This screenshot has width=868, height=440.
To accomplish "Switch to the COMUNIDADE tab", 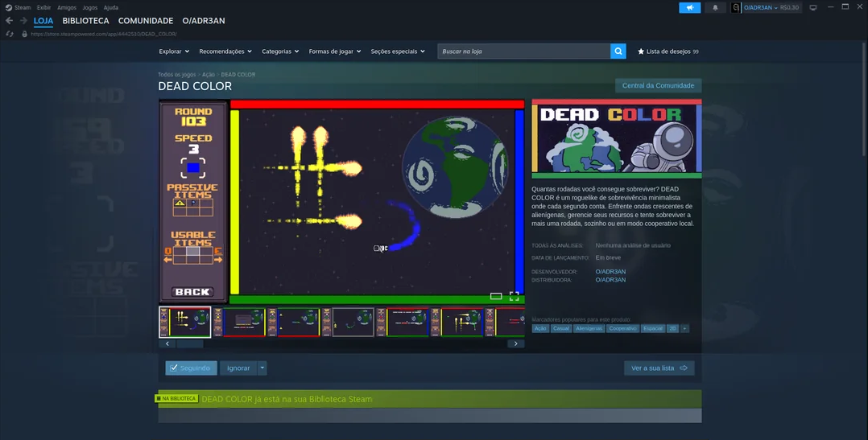I will click(146, 20).
